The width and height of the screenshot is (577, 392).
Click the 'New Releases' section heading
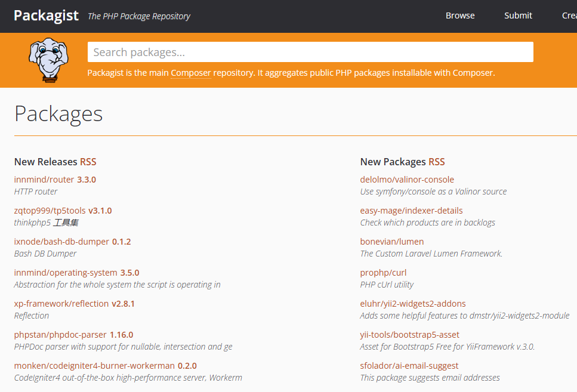click(x=45, y=162)
